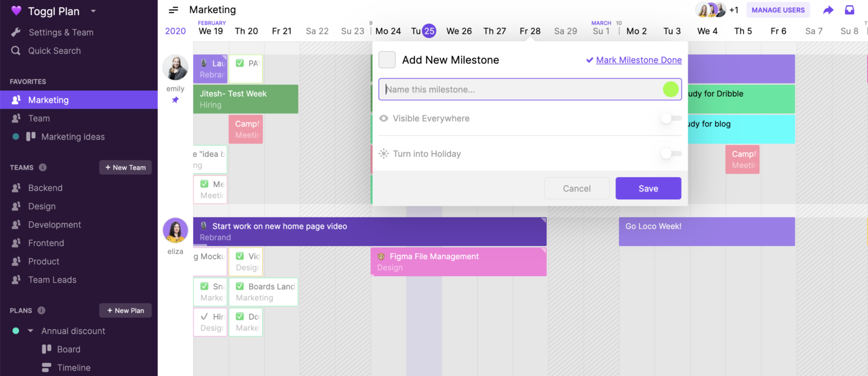Image resolution: width=868 pixels, height=376 pixels.
Task: Click the share arrow icon in the header
Action: 828,10
